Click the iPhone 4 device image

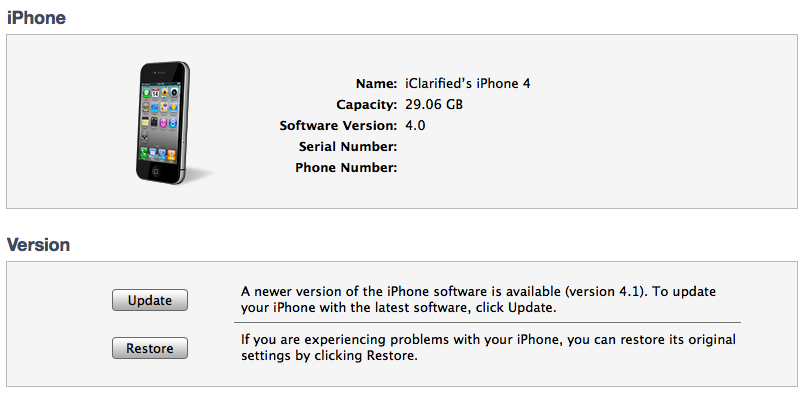[164, 122]
